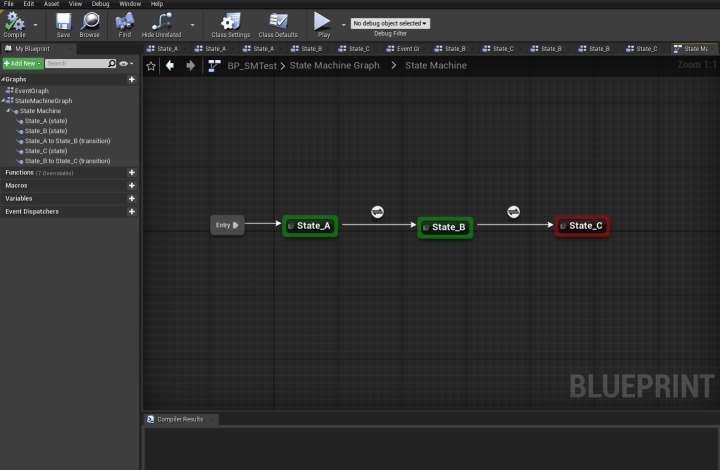Open the Debug menu
The width and height of the screenshot is (720, 470).
(x=100, y=4)
